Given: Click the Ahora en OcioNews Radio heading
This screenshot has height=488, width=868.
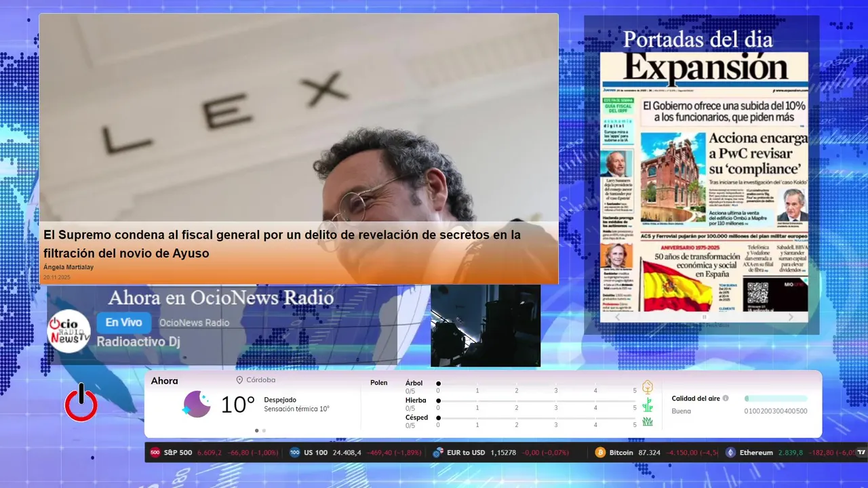Looking at the screenshot, I should coord(221,298).
